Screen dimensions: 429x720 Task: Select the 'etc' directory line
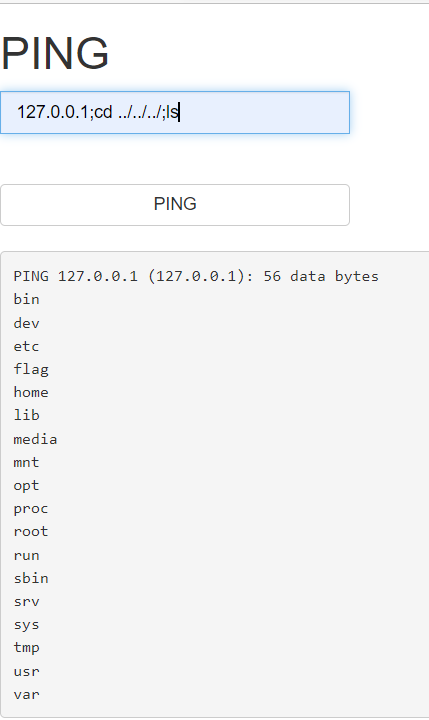[26, 346]
